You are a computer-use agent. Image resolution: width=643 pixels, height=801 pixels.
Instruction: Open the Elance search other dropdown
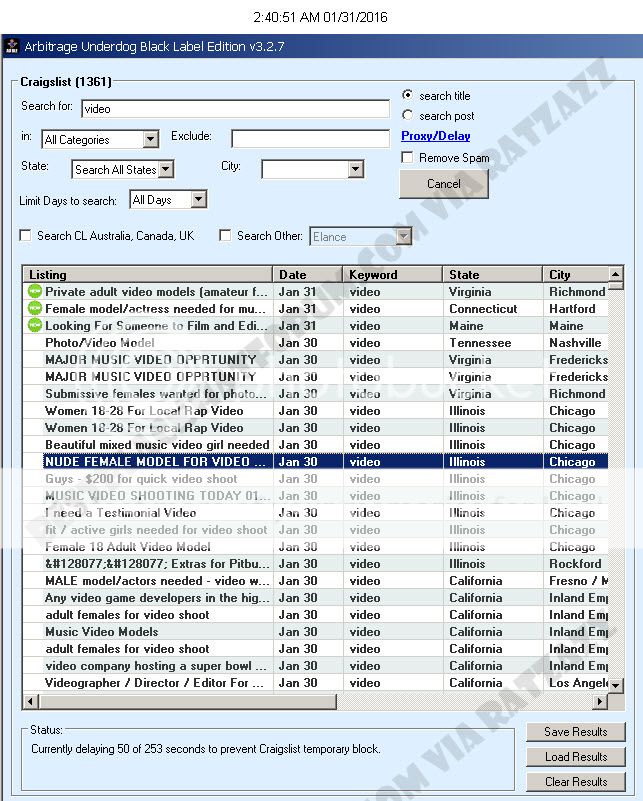click(x=403, y=236)
